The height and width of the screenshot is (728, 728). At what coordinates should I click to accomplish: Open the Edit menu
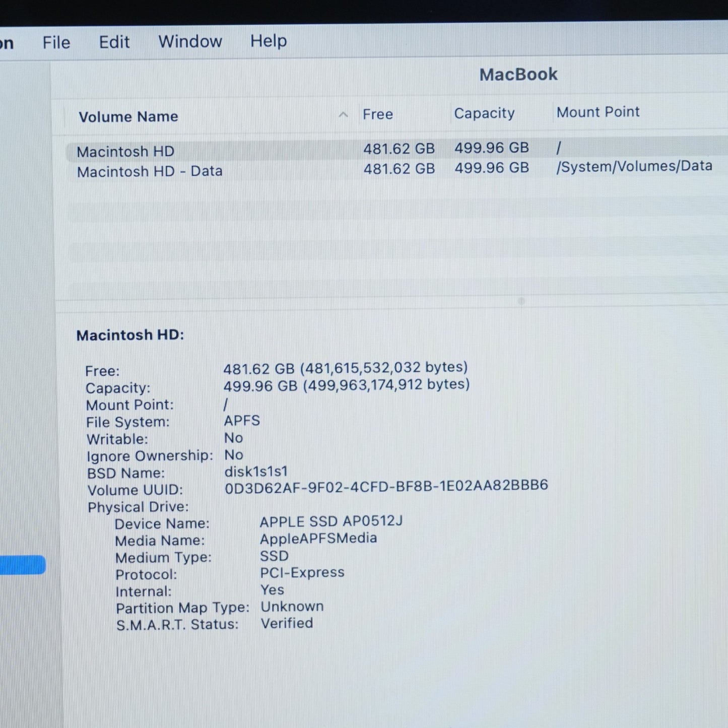pos(114,42)
